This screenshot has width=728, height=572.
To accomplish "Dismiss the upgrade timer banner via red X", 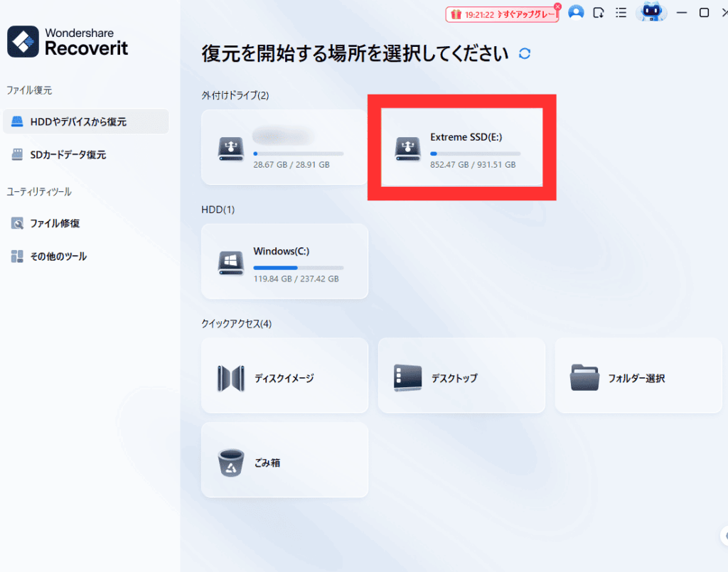I will [557, 6].
